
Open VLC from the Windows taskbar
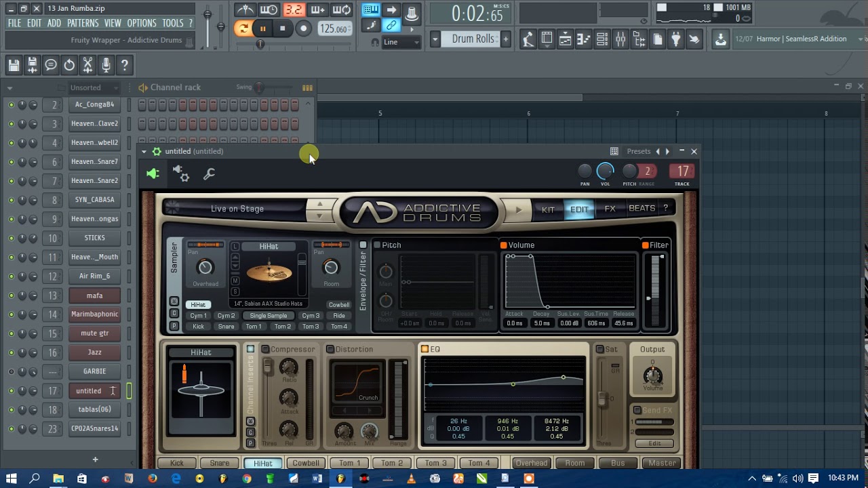click(411, 479)
